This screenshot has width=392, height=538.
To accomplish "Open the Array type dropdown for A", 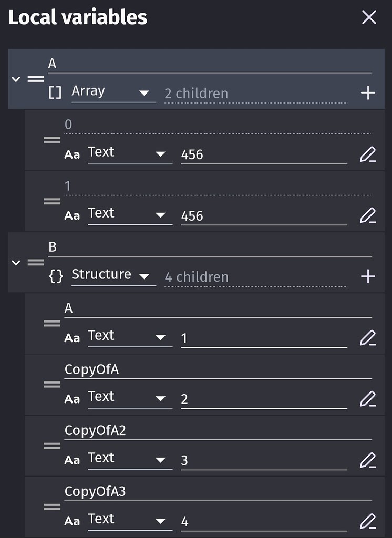I will coord(114,92).
